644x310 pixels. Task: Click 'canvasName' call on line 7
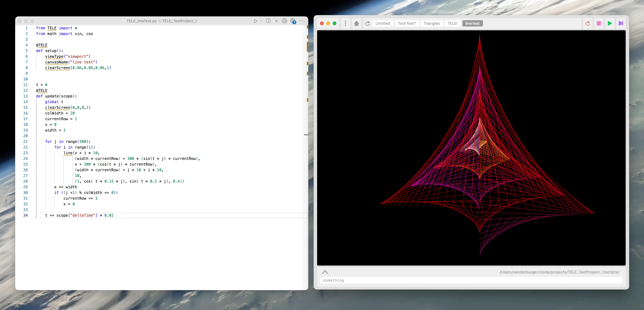click(x=57, y=62)
